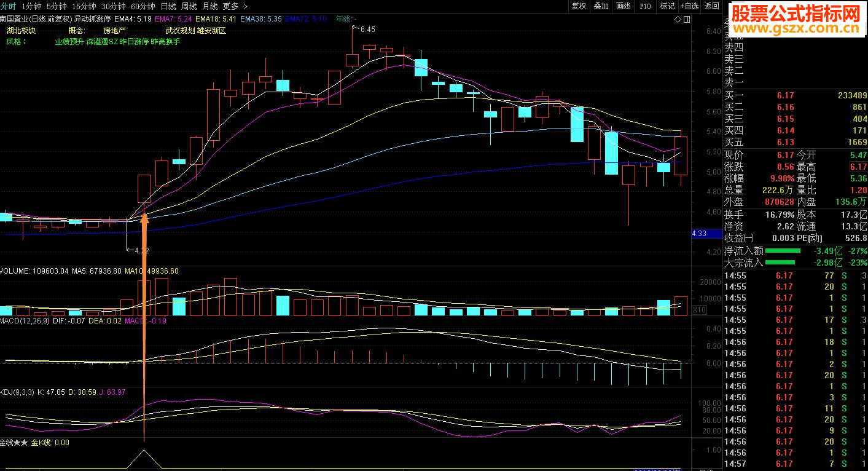
Task: Switch to the 分时 intraday view
Action: (x=9, y=6)
